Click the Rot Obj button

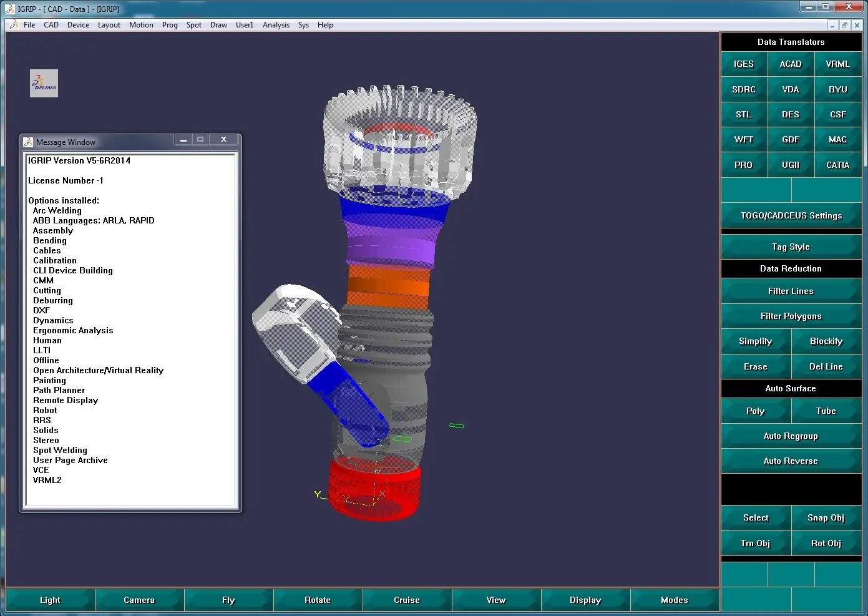coord(826,544)
